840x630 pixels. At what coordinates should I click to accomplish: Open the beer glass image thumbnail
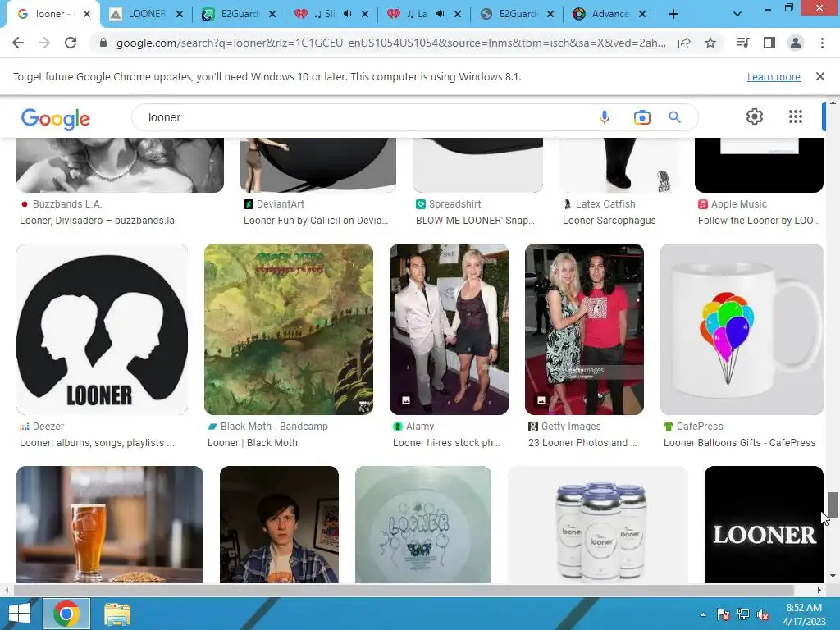pyautogui.click(x=110, y=524)
